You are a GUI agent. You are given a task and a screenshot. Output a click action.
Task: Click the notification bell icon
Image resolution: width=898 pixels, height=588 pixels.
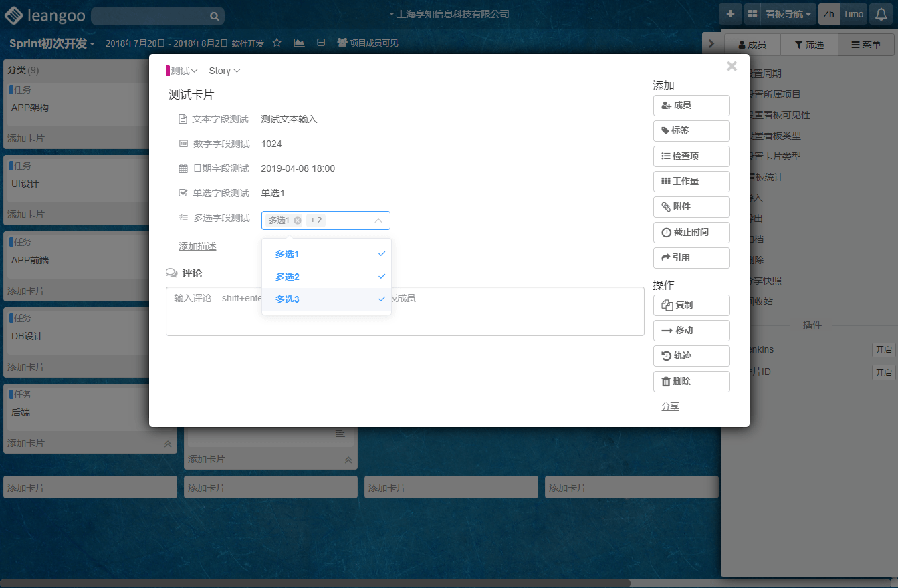(882, 14)
